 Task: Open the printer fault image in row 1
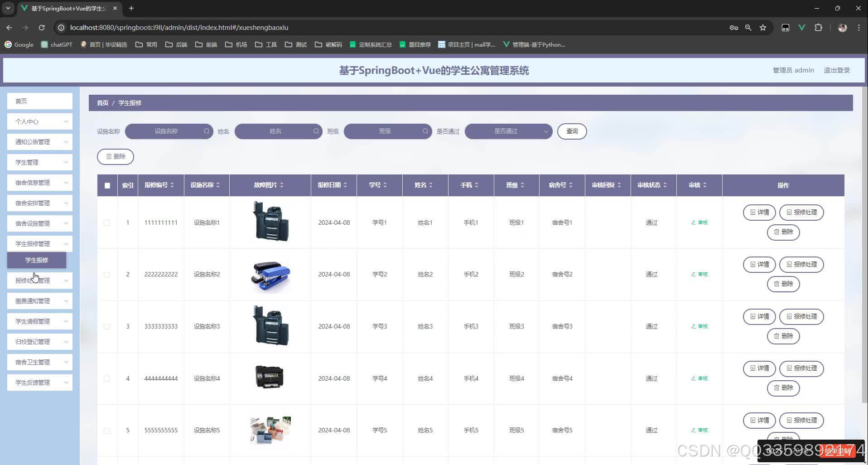coord(270,221)
